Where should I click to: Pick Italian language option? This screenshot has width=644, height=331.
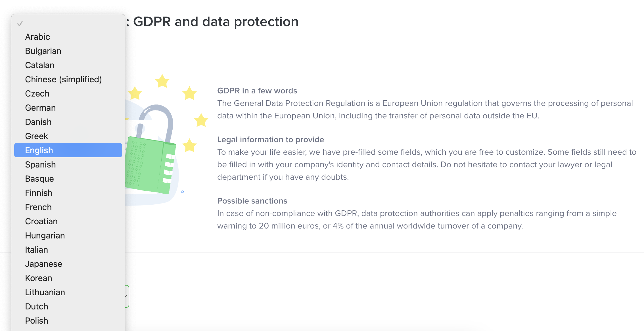coord(36,250)
